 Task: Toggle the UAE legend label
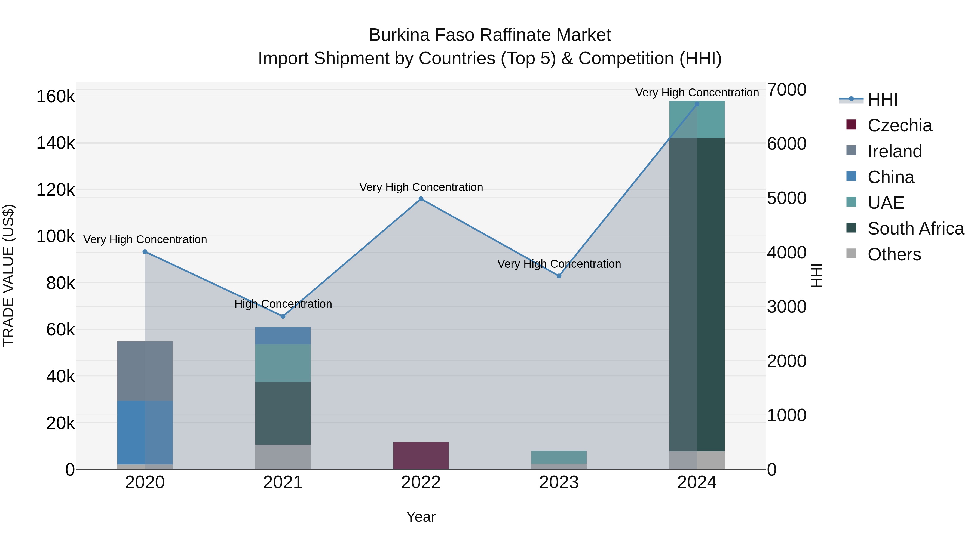[886, 203]
